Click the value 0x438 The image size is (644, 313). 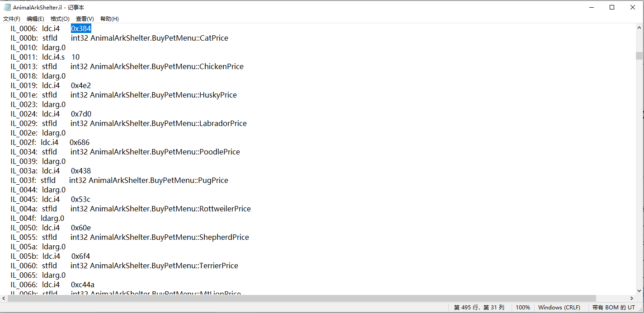[x=81, y=171]
